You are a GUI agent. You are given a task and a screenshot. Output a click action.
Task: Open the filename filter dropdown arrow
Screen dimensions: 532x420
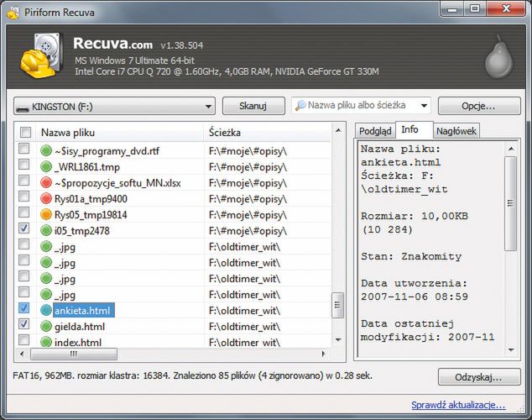[424, 106]
